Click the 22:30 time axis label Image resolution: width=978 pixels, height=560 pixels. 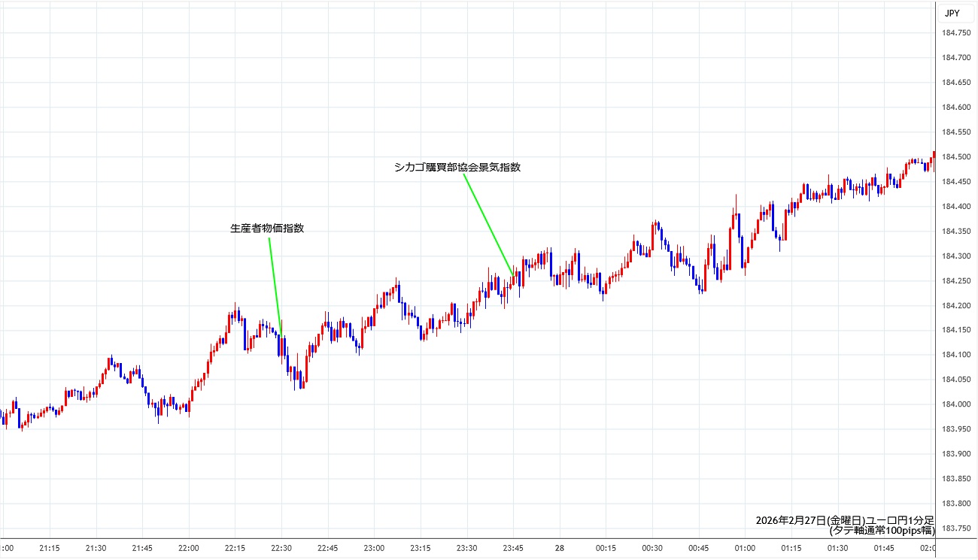281,548
